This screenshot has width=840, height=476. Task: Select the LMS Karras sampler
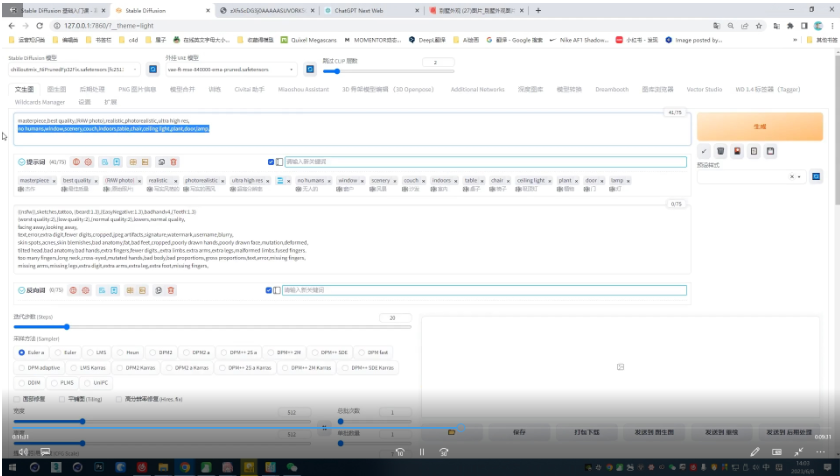point(88,368)
